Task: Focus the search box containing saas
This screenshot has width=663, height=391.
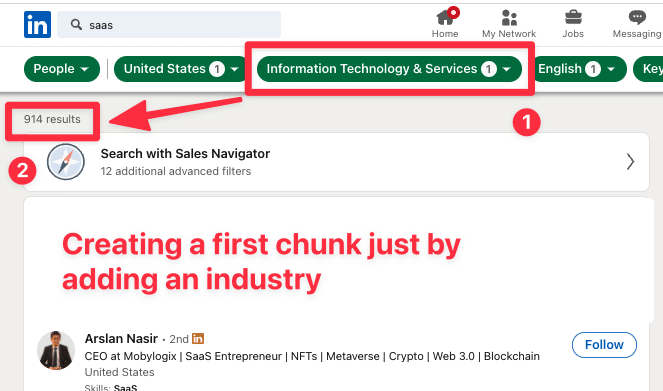Action: pyautogui.click(x=169, y=25)
